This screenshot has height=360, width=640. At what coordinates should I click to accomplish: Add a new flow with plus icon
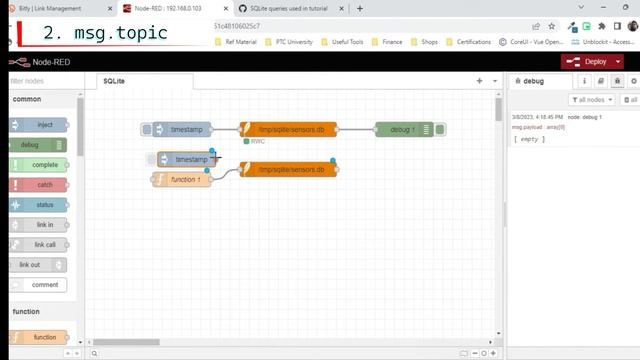tap(480, 81)
